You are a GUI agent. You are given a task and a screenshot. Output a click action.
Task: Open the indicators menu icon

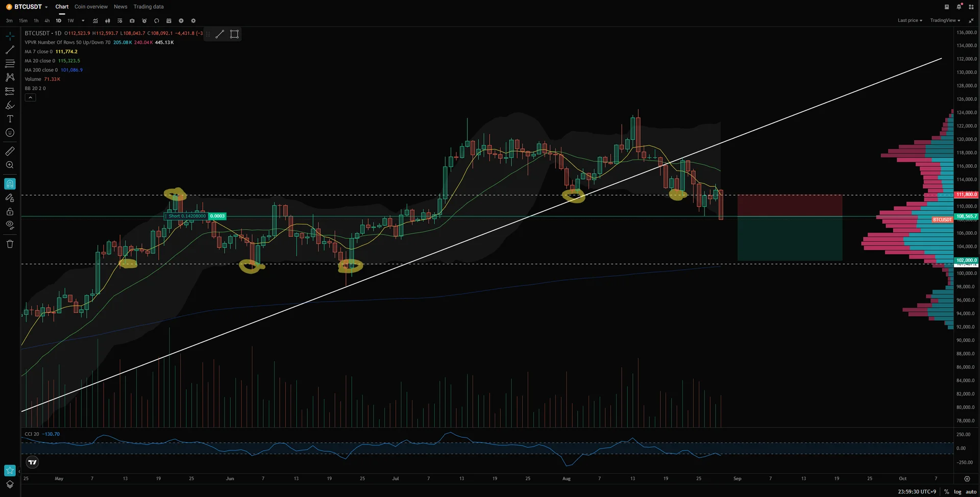[95, 21]
